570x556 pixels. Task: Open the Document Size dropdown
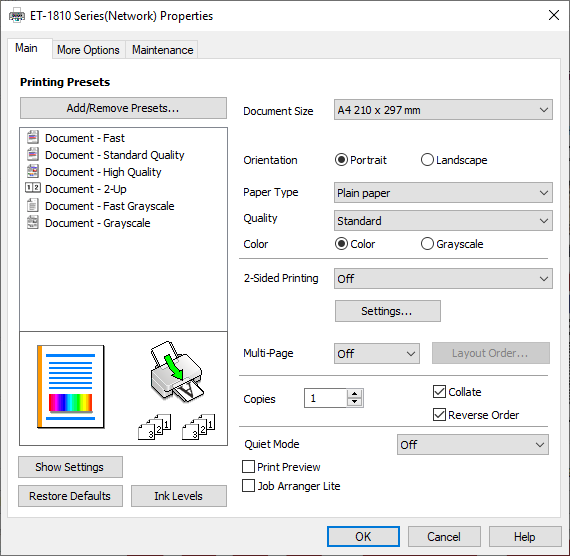click(x=443, y=110)
